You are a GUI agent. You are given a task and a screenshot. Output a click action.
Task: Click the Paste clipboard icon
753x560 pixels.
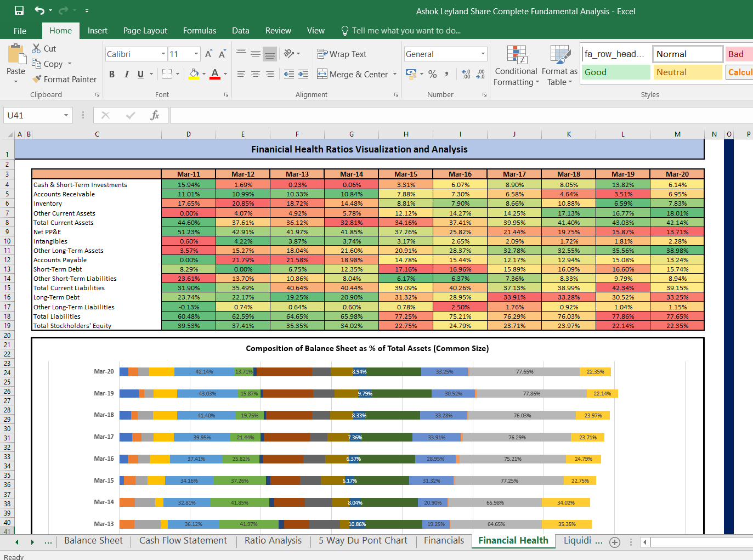[x=16, y=55]
